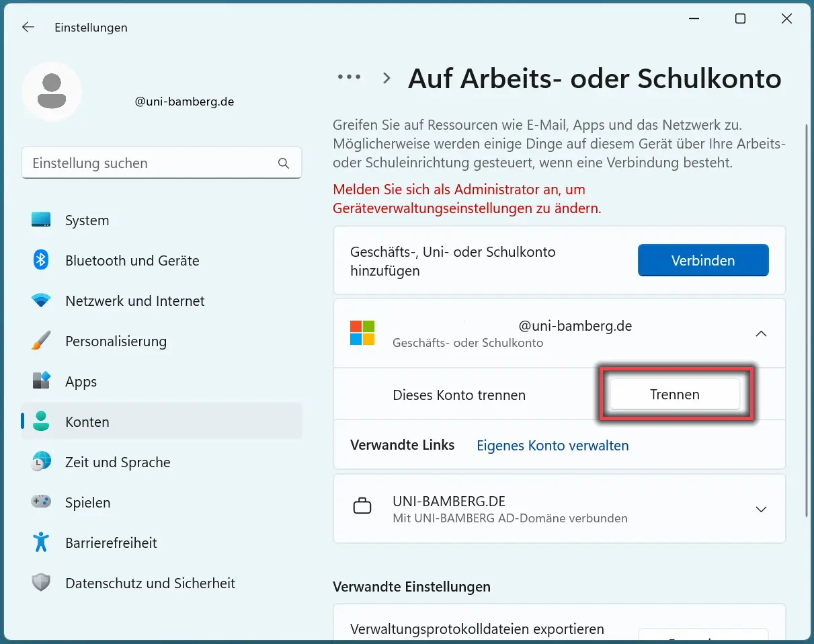Click the System monitor icon

[41, 220]
